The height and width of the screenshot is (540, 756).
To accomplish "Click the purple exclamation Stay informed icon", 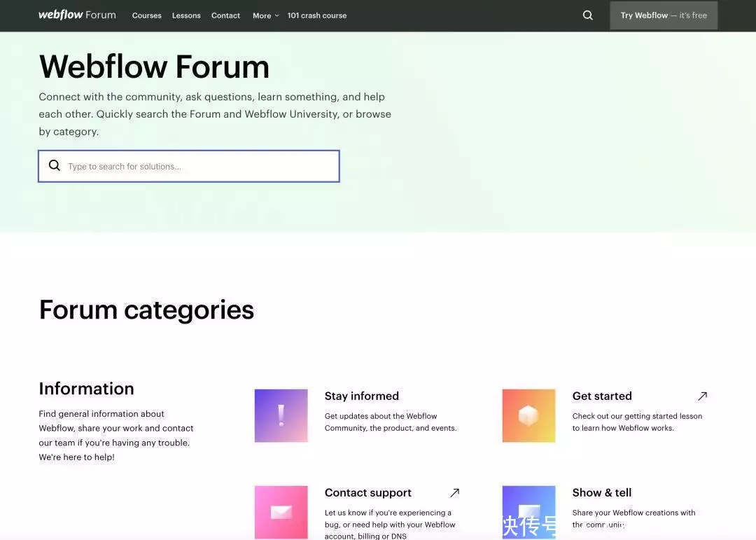I will (x=281, y=415).
